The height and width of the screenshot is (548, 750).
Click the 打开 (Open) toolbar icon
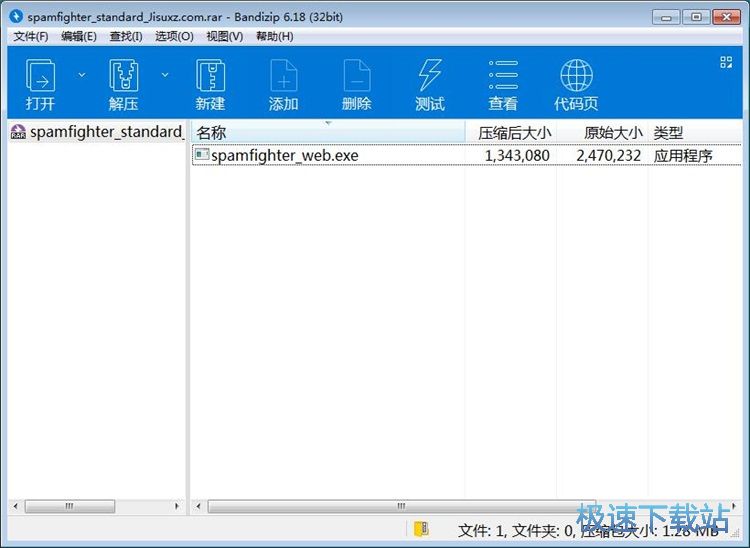pyautogui.click(x=40, y=84)
